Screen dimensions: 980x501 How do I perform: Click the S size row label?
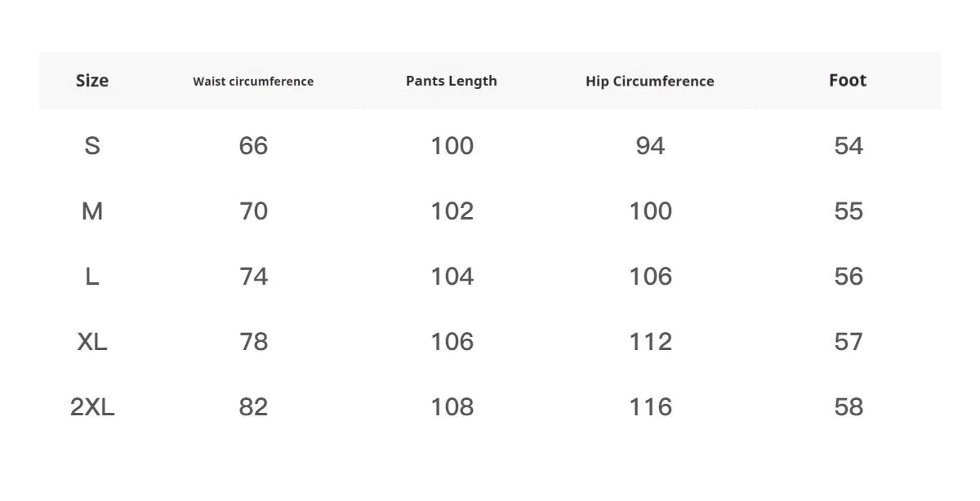(92, 146)
